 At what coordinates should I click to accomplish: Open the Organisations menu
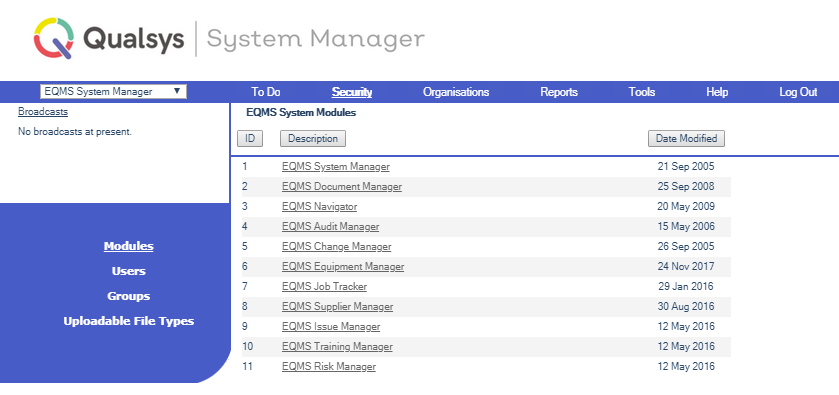click(456, 92)
